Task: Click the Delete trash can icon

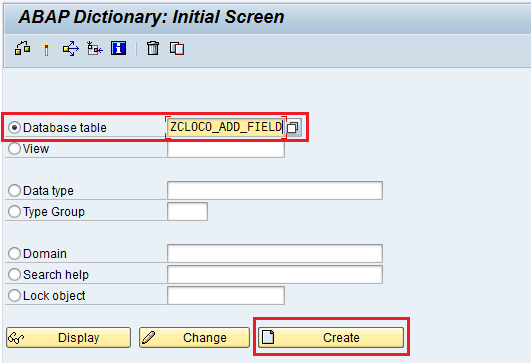Action: tap(153, 48)
